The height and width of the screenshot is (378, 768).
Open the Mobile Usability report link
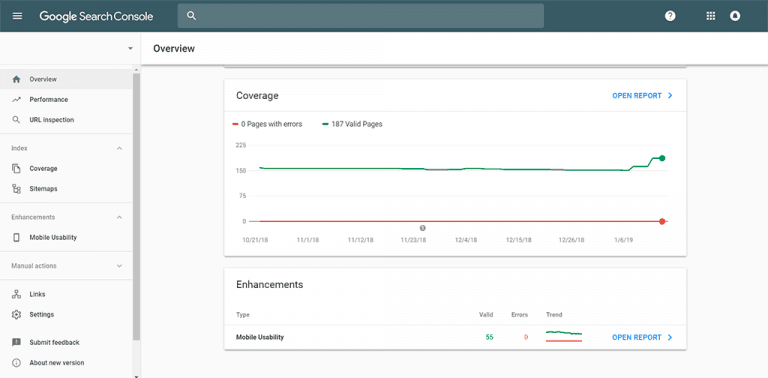(637, 337)
